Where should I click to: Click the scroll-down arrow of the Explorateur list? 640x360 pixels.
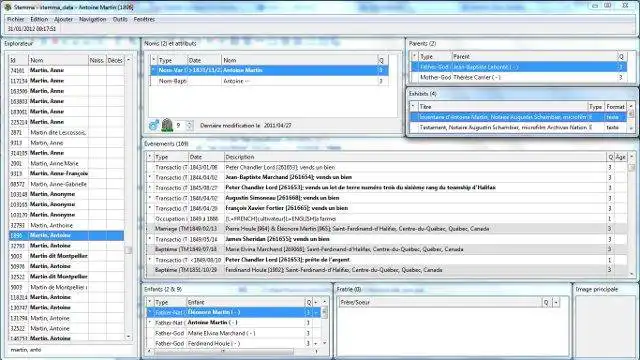129,337
